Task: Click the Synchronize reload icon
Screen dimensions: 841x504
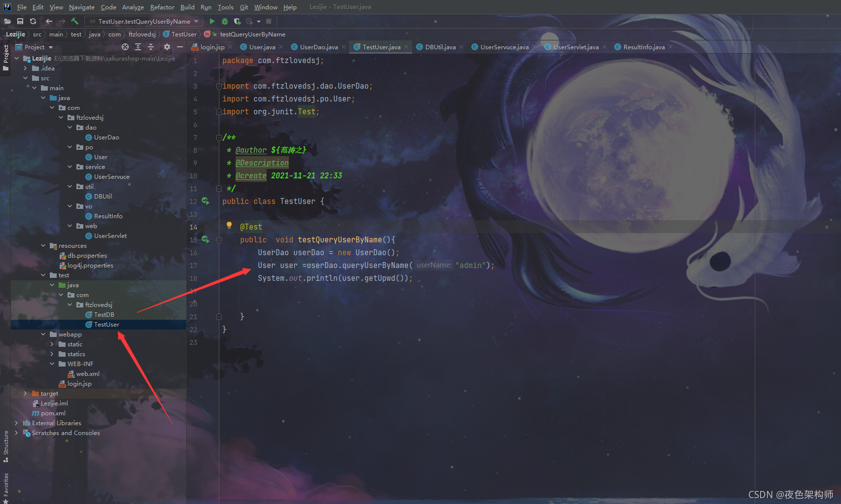Action: click(33, 21)
